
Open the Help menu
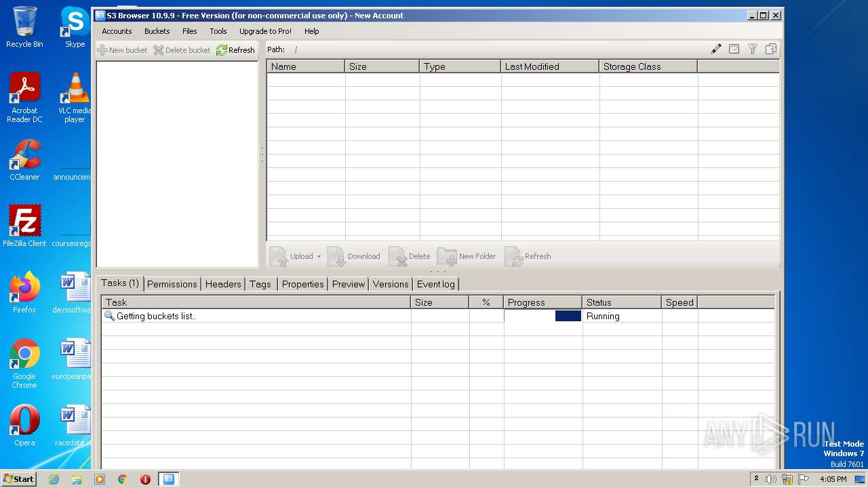[311, 31]
